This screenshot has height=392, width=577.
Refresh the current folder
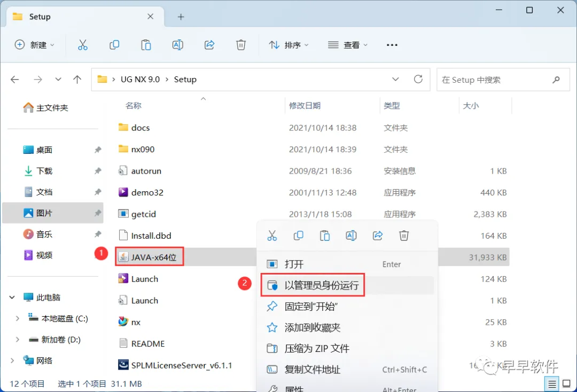(418, 79)
